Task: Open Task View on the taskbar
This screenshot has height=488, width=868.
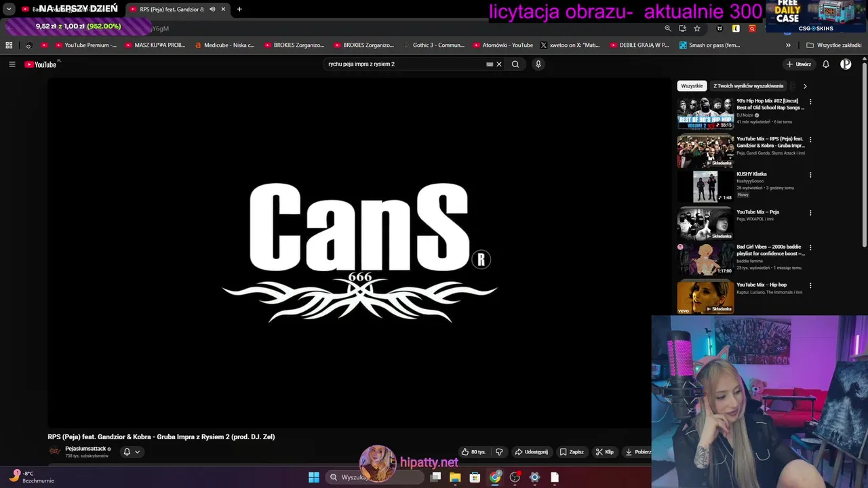Action: (435, 477)
